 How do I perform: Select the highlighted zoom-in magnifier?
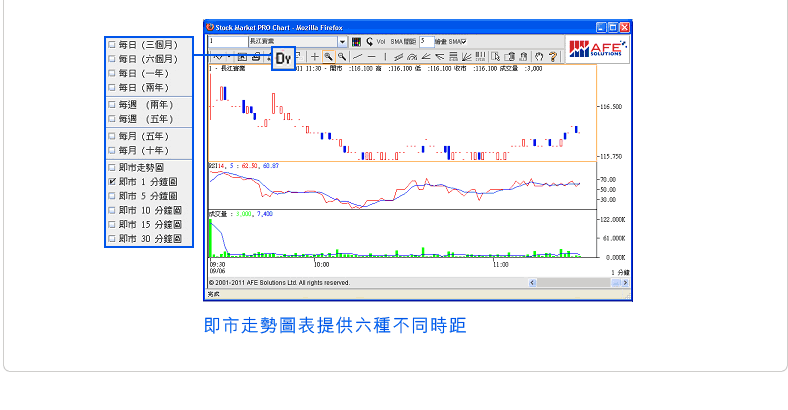(x=328, y=57)
